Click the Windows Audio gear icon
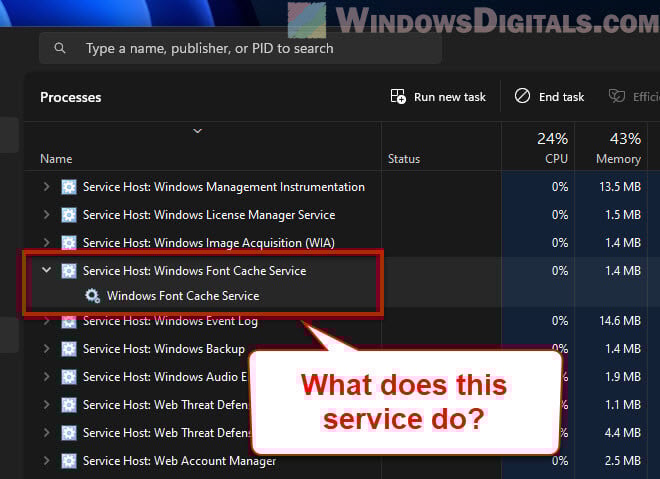The width and height of the screenshot is (660, 479). pyautogui.click(x=69, y=376)
